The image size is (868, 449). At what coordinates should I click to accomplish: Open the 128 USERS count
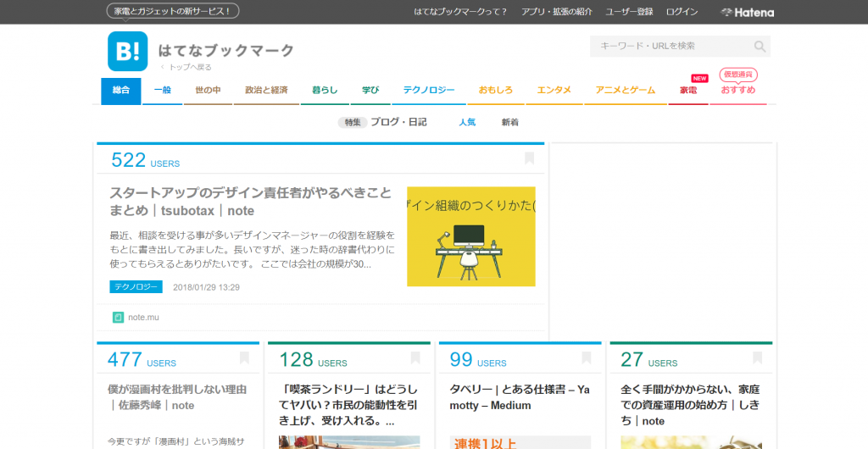point(313,360)
